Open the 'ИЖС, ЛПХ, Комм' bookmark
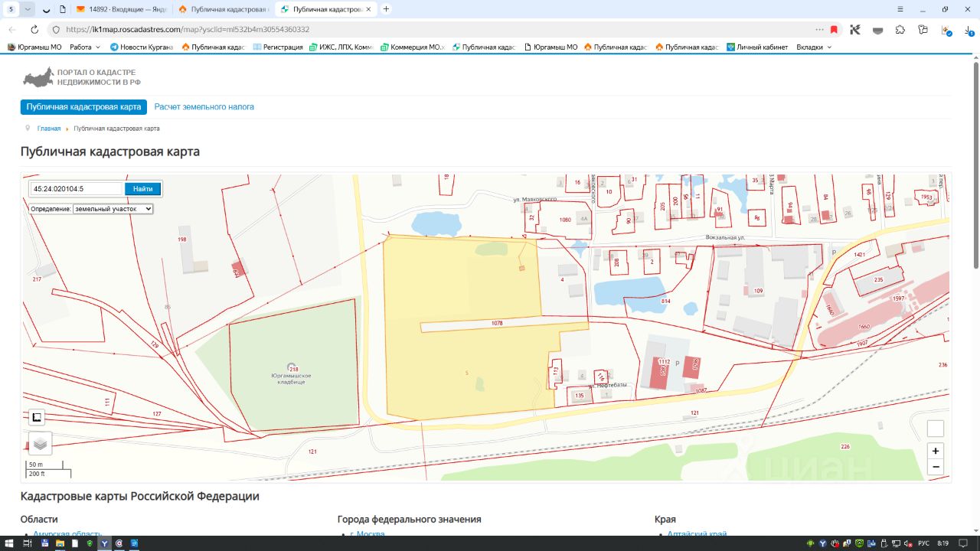This screenshot has width=980, height=551. pyautogui.click(x=341, y=47)
